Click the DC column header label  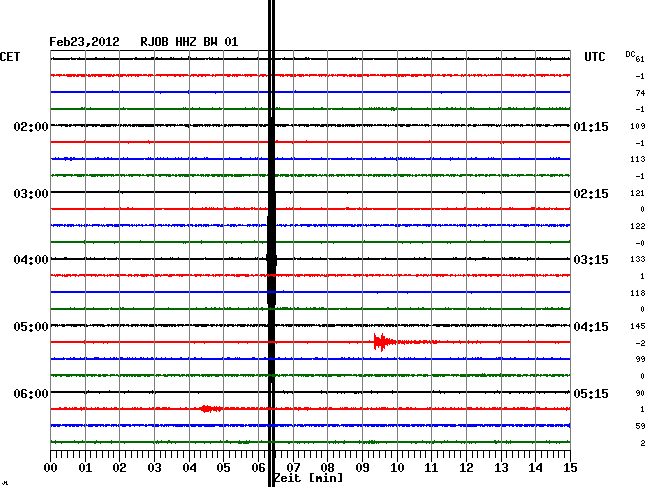pyautogui.click(x=630, y=55)
